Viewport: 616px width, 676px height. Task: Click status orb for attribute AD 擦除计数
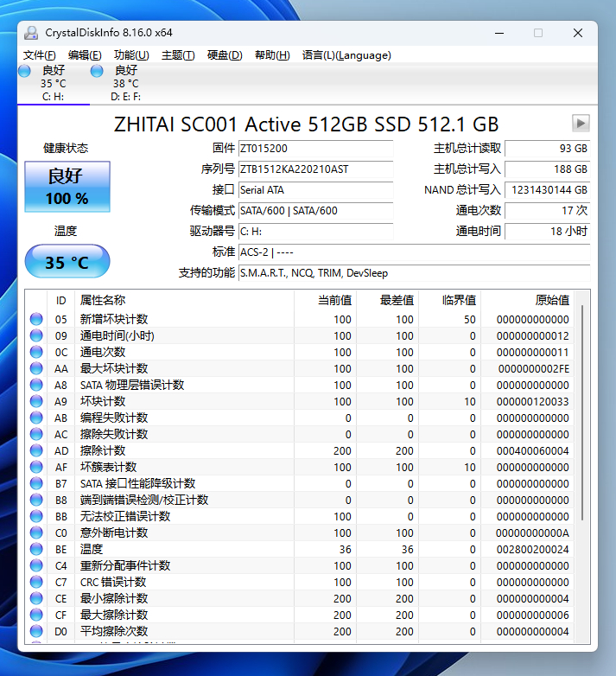pos(36,450)
